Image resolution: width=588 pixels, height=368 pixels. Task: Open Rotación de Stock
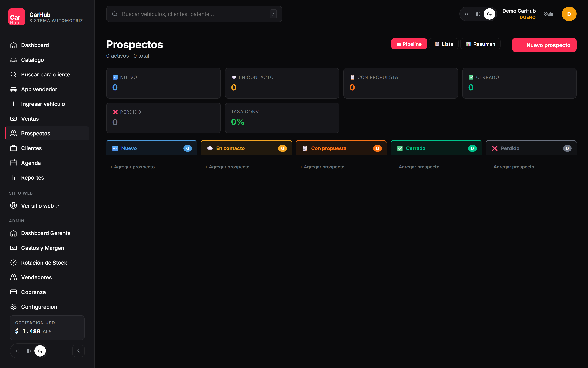coord(47,263)
